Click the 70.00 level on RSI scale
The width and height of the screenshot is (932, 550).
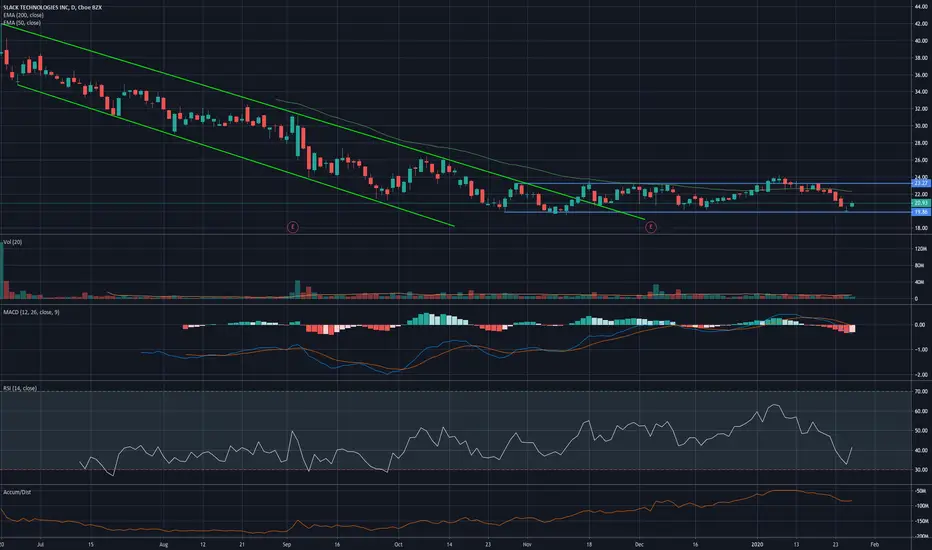point(921,391)
